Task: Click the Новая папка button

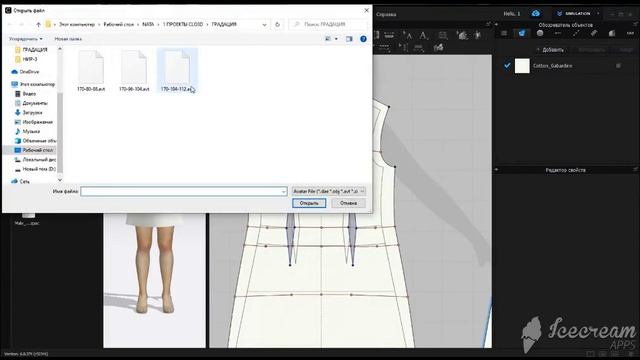Action: pos(68,39)
